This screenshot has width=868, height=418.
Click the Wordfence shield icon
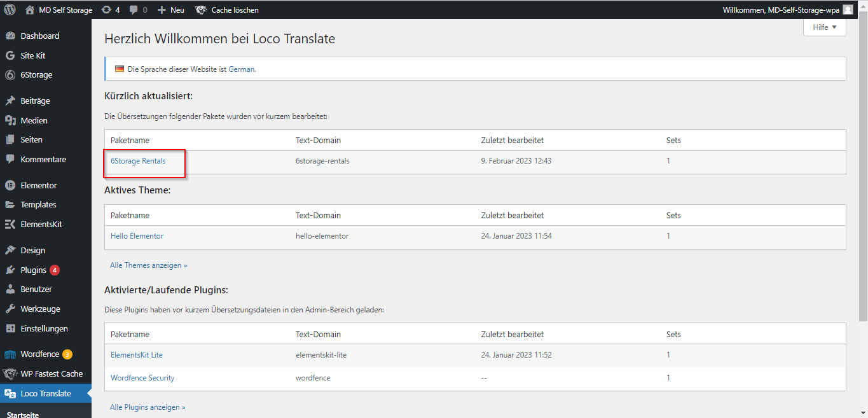click(x=10, y=354)
